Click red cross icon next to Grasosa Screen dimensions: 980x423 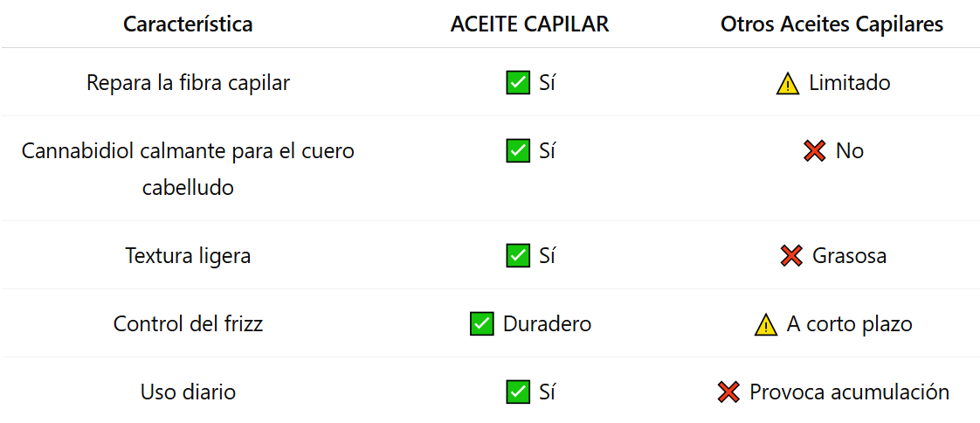pos(791,256)
